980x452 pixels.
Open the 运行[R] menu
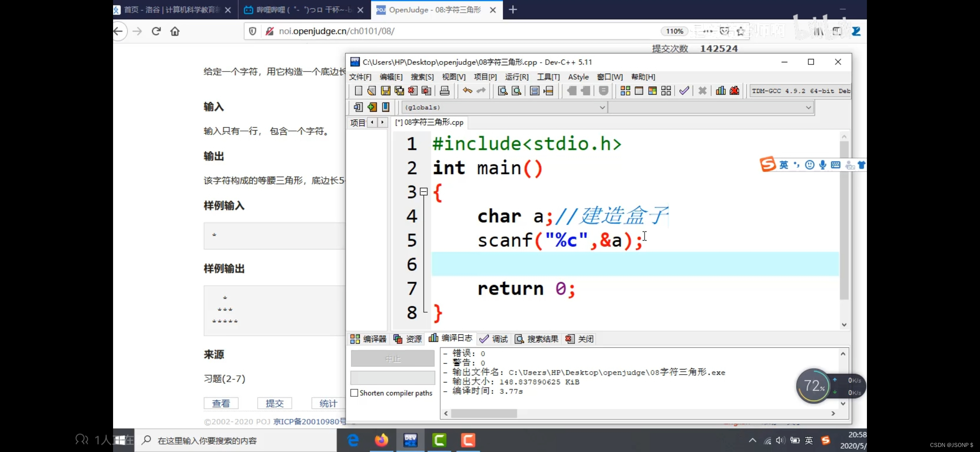coord(516,77)
